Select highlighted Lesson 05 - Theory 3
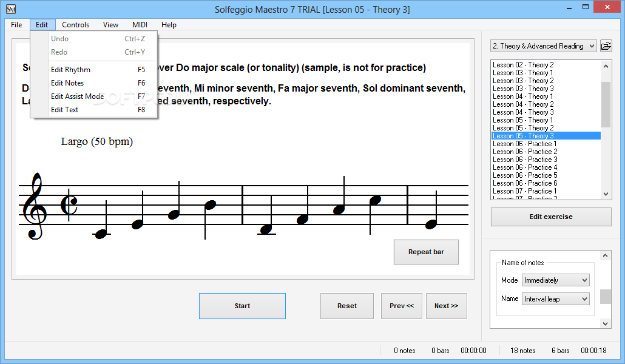The image size is (625, 364). pos(546,136)
